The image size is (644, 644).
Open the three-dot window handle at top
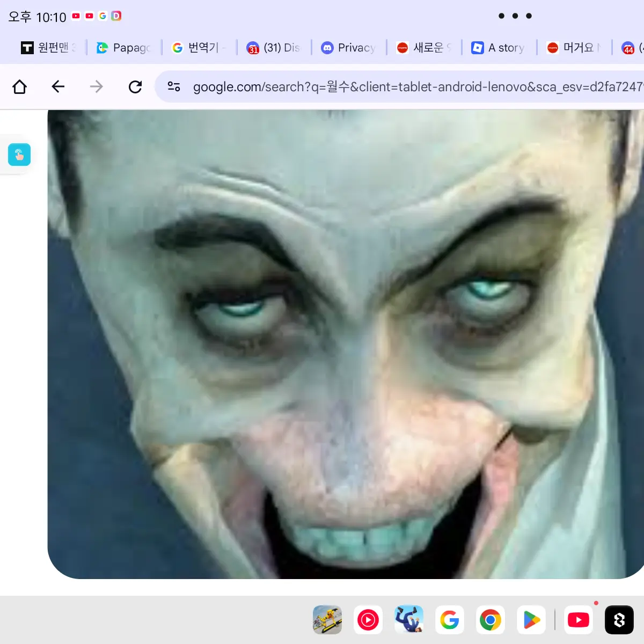[x=515, y=16]
